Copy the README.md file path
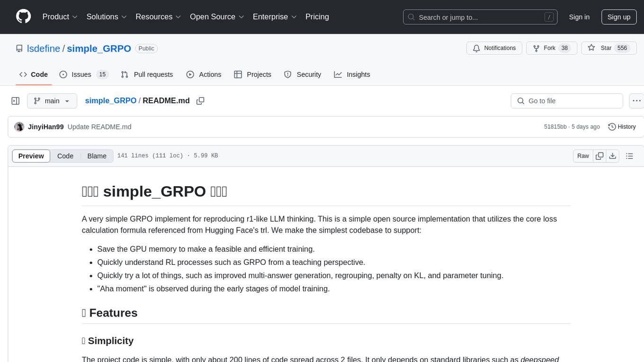This screenshot has height=362, width=644. pyautogui.click(x=200, y=101)
